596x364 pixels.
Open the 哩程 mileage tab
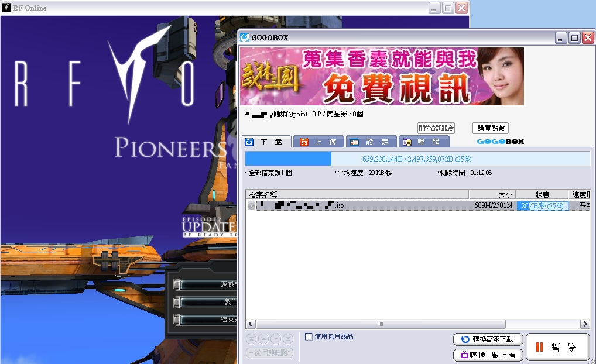pos(424,142)
